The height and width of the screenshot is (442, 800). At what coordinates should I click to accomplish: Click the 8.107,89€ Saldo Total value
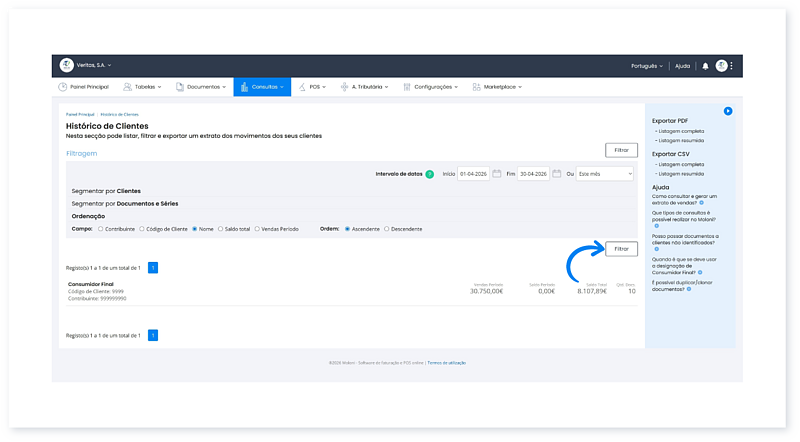click(x=592, y=291)
